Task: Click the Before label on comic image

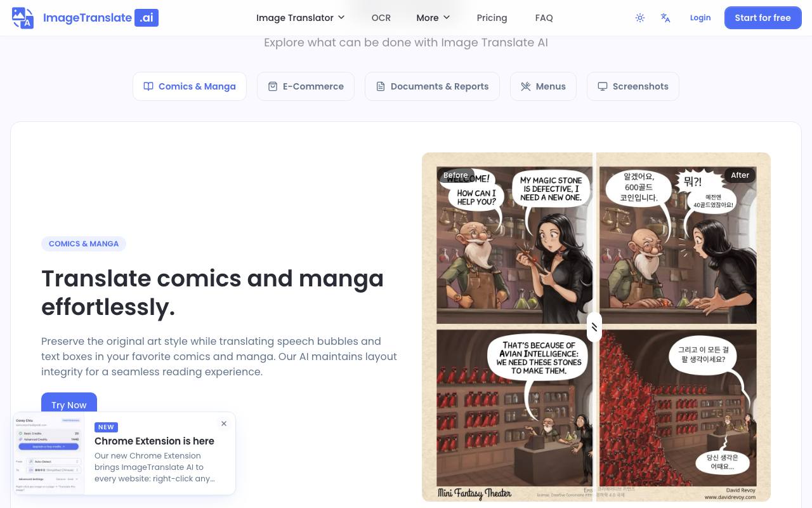Action: point(455,175)
